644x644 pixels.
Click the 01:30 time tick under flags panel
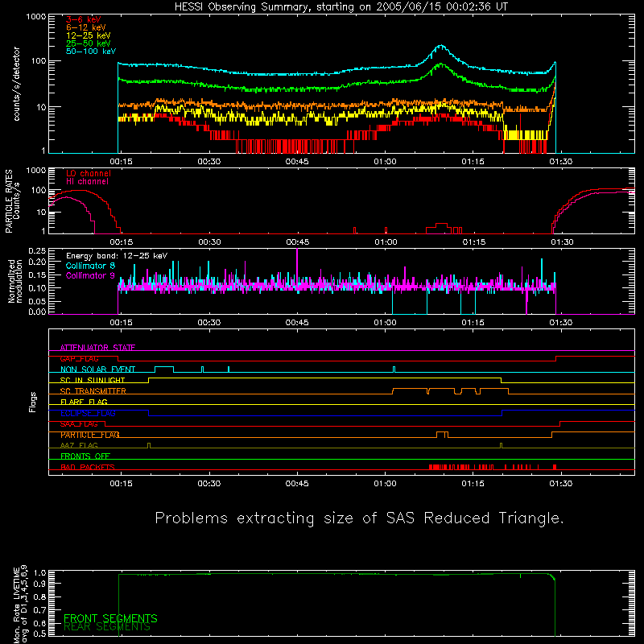coord(560,484)
